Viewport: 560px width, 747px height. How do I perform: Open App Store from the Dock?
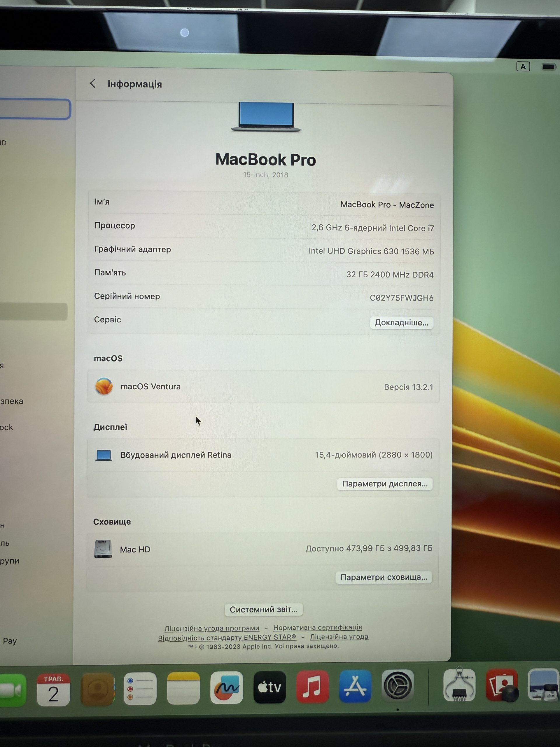pyautogui.click(x=355, y=686)
